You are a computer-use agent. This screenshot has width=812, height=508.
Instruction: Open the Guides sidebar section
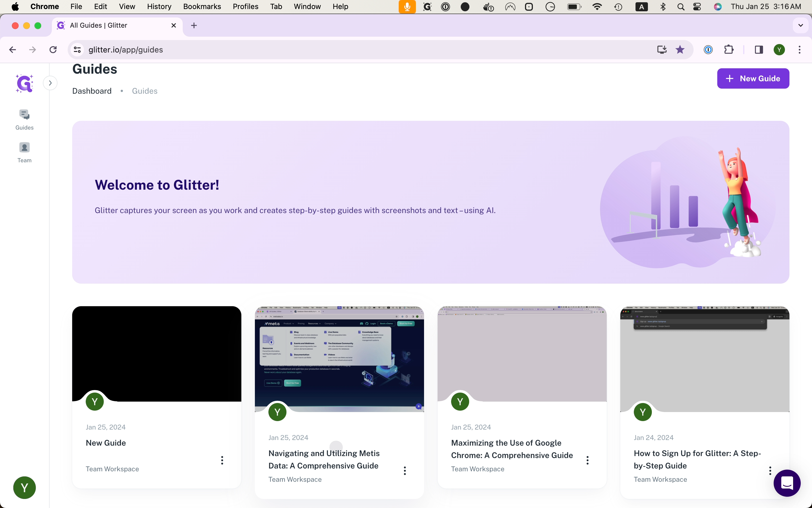[x=25, y=120]
